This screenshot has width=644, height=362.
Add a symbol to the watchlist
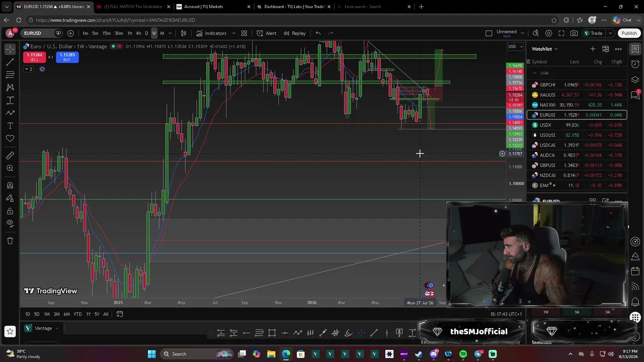[593, 49]
